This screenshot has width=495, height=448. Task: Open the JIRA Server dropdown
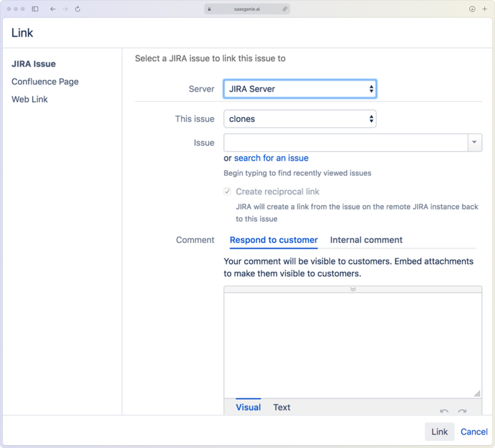[299, 89]
